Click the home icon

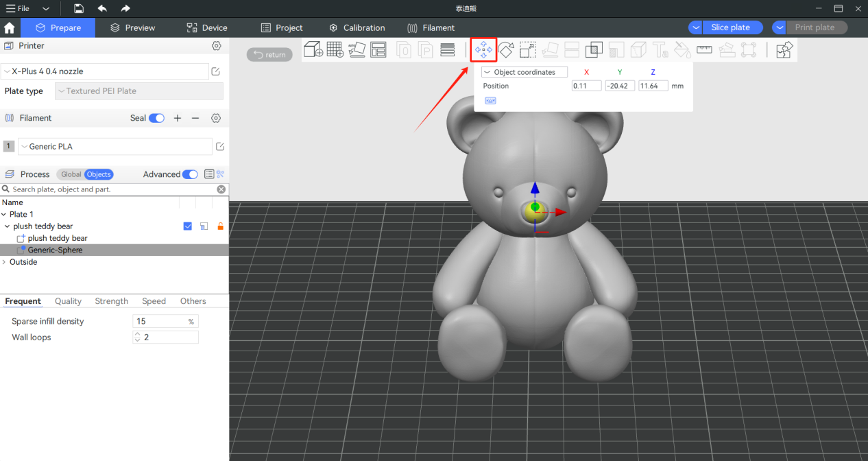(10, 28)
